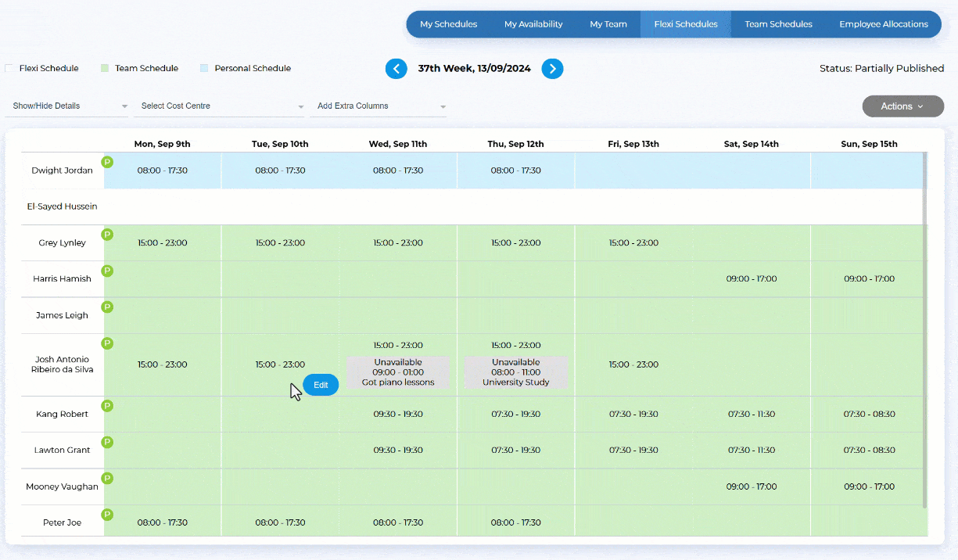958x560 pixels.
Task: Open the Show/Hide Details dropdown
Action: coord(66,106)
